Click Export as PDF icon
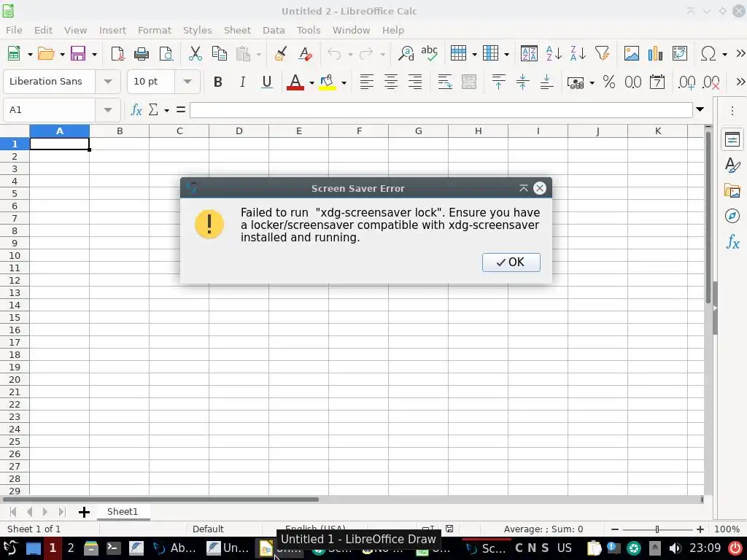 [117, 54]
